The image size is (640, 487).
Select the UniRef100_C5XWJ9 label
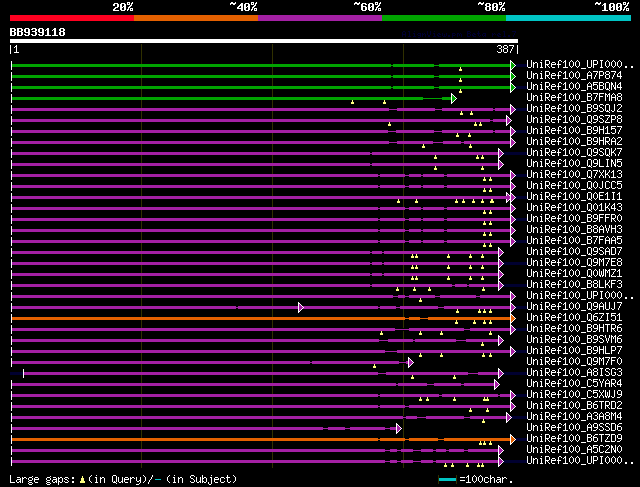tap(574, 395)
